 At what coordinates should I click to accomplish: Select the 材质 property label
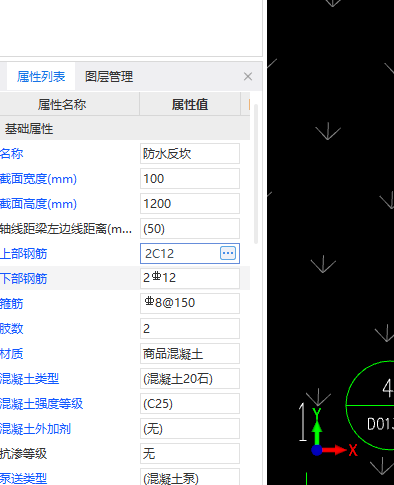(x=12, y=354)
